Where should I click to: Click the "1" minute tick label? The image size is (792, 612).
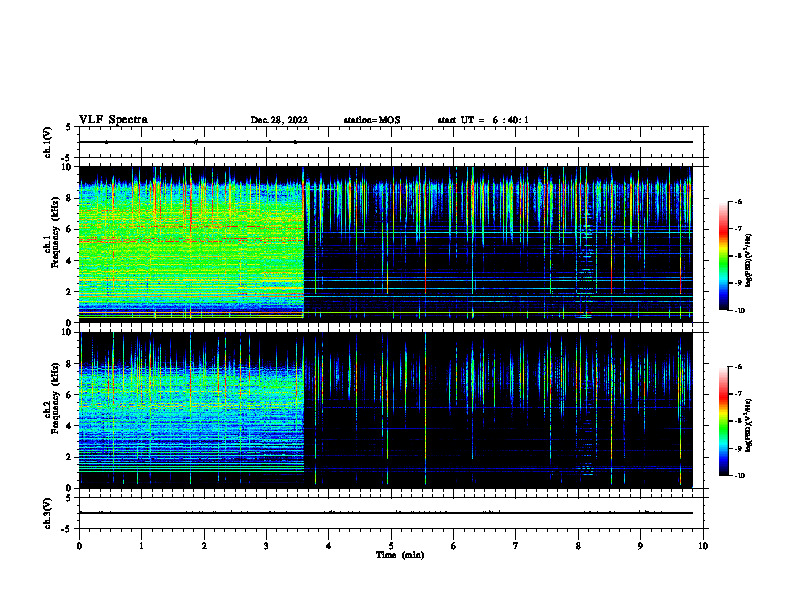pyautogui.click(x=141, y=546)
